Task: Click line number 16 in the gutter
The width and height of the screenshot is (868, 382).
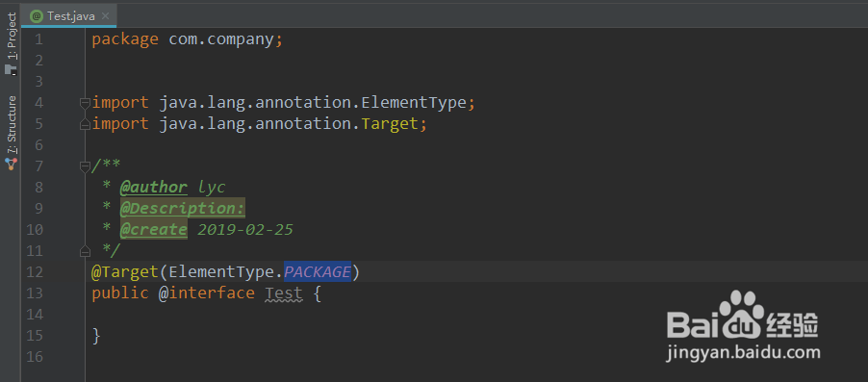Action: [35, 357]
